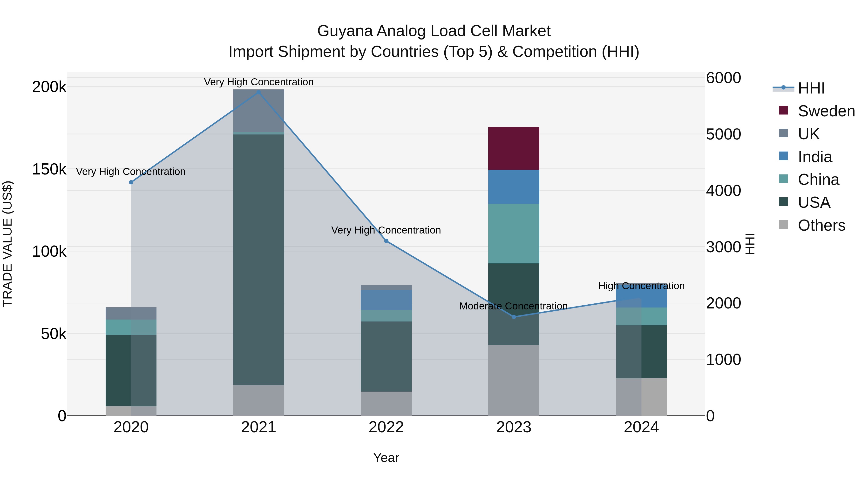Click the 'Moderate Concentration' annotation
868x488 pixels.
tap(514, 306)
